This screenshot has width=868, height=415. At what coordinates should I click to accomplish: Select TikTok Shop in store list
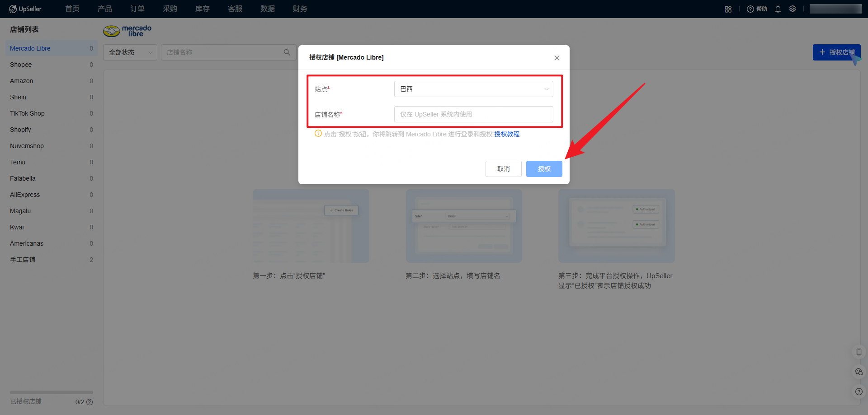click(x=52, y=113)
